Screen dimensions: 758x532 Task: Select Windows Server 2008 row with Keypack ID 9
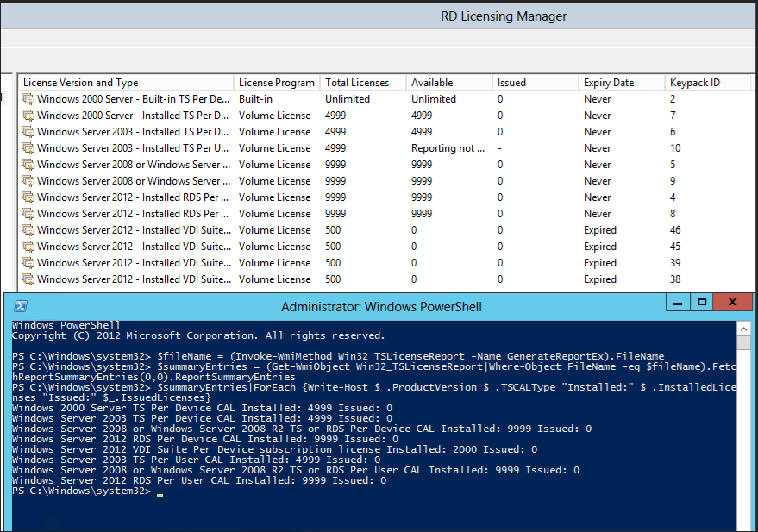385,181
